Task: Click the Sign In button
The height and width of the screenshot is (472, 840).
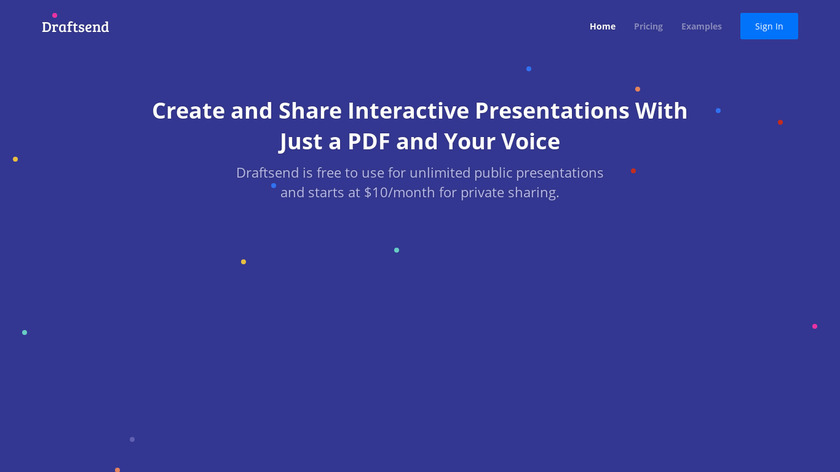Action: 769,26
